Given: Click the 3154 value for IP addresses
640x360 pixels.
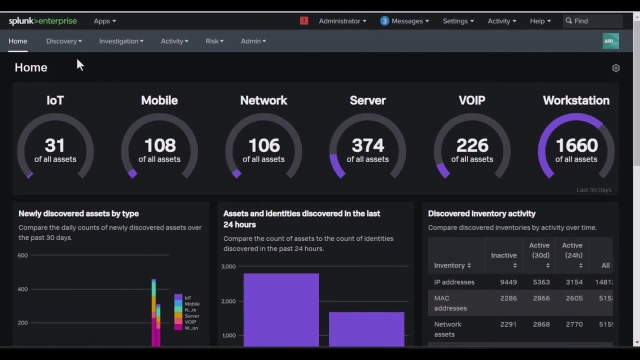Looking at the screenshot, I should click(x=574, y=282).
